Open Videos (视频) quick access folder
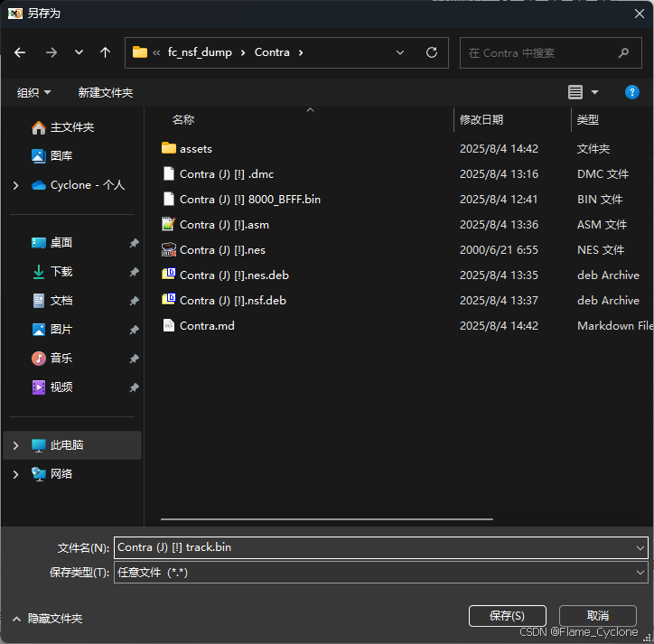The height and width of the screenshot is (644, 654). point(52,387)
